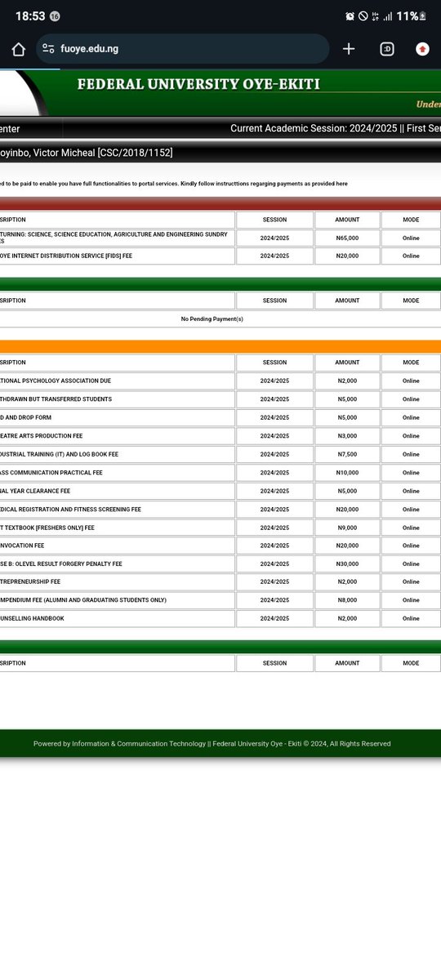Click the Online mode for N65,000 sundry fee
The image size is (441, 980).
(411, 238)
